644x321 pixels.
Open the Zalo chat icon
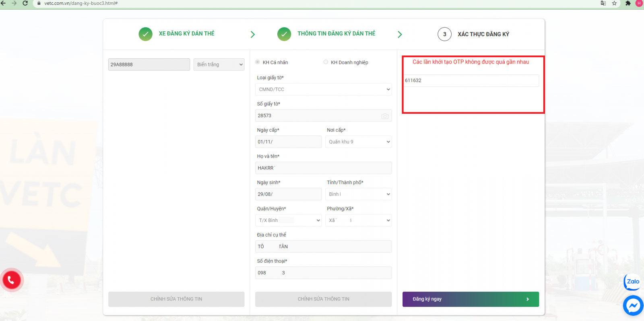coord(632,282)
